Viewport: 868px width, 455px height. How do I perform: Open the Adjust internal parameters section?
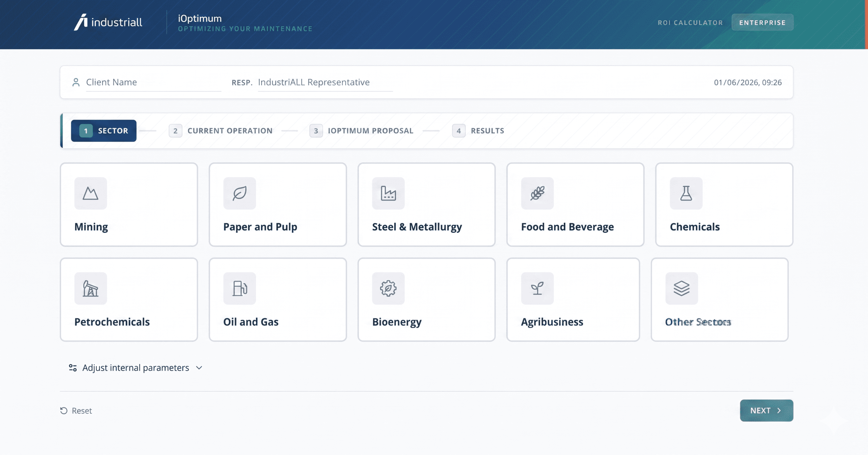(135, 368)
